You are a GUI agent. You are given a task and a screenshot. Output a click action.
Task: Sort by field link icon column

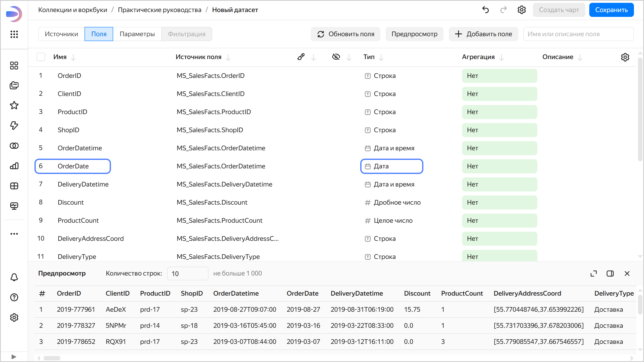coord(301,57)
